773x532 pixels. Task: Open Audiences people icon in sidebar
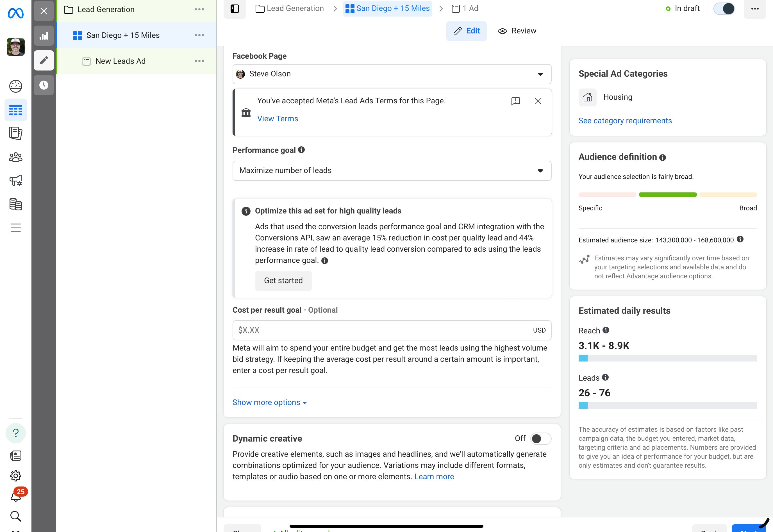16,157
